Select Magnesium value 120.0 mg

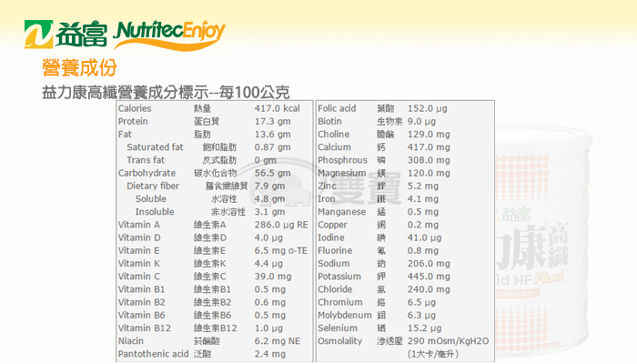coord(429,173)
